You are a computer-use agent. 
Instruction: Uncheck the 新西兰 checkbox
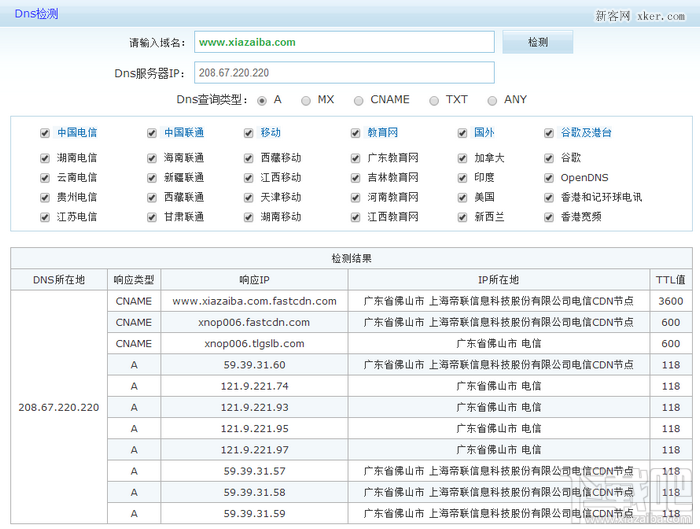462,217
